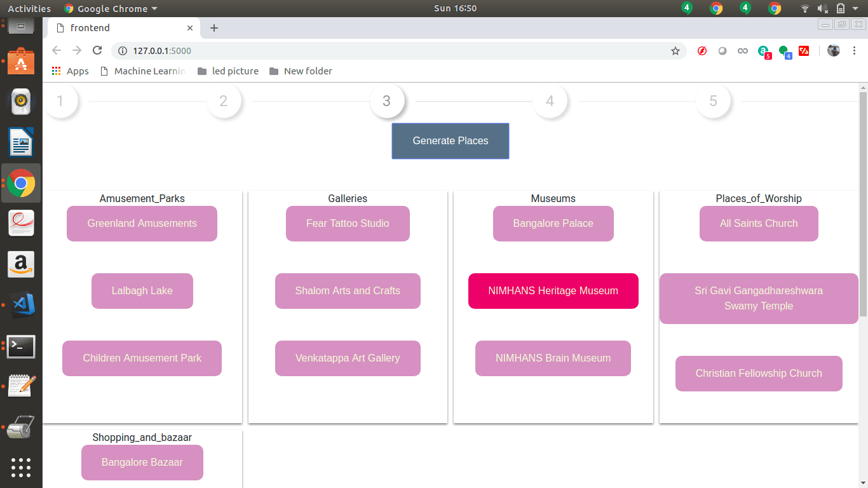868x488 pixels.
Task: Click the step 3 circle
Action: tap(387, 101)
